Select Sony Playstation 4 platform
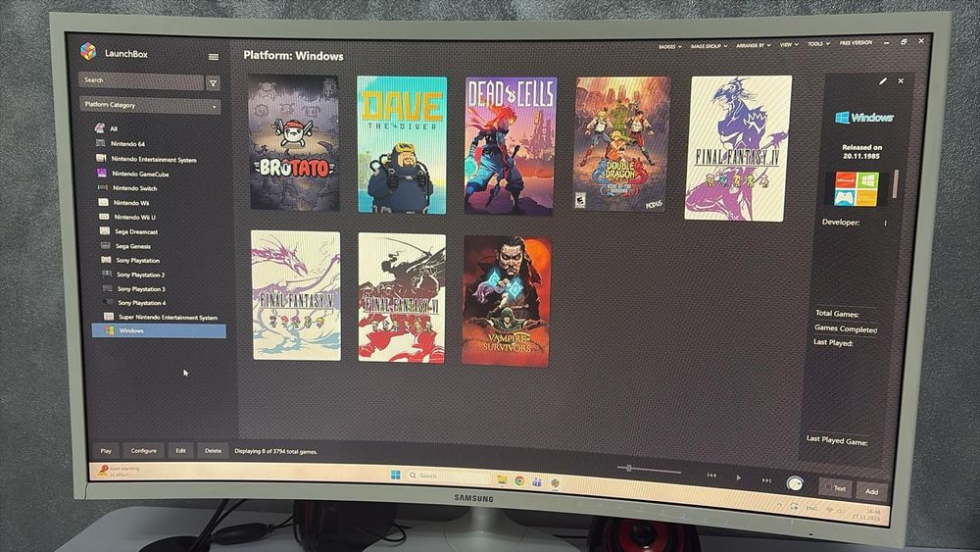Screen dimensions: 980x552 click(x=142, y=303)
